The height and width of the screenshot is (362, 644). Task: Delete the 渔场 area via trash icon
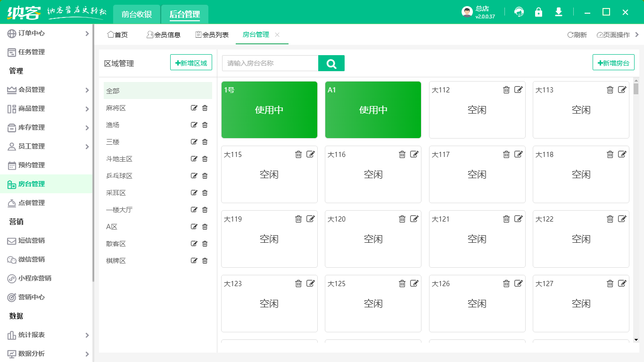pos(205,125)
